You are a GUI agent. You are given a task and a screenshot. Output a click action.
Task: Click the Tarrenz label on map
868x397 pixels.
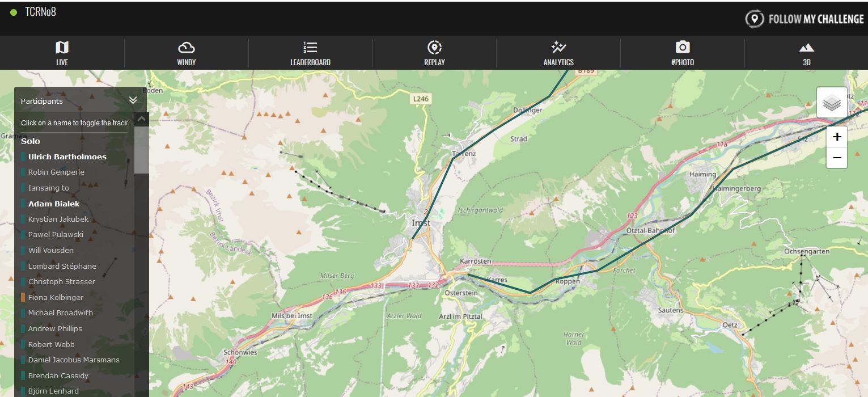tap(464, 154)
